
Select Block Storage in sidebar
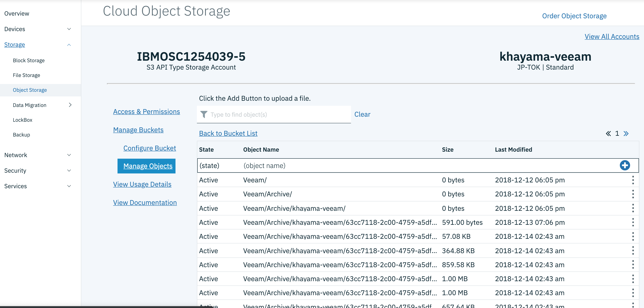pos(28,60)
